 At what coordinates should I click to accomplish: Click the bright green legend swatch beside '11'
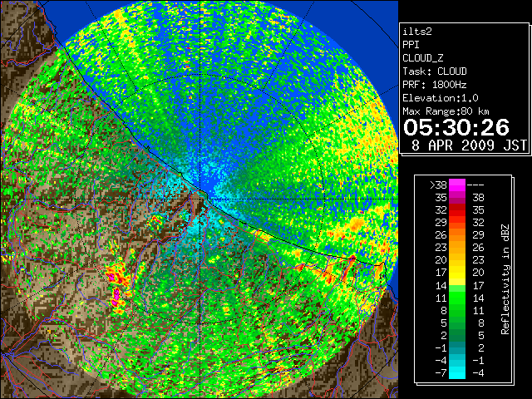(457, 298)
